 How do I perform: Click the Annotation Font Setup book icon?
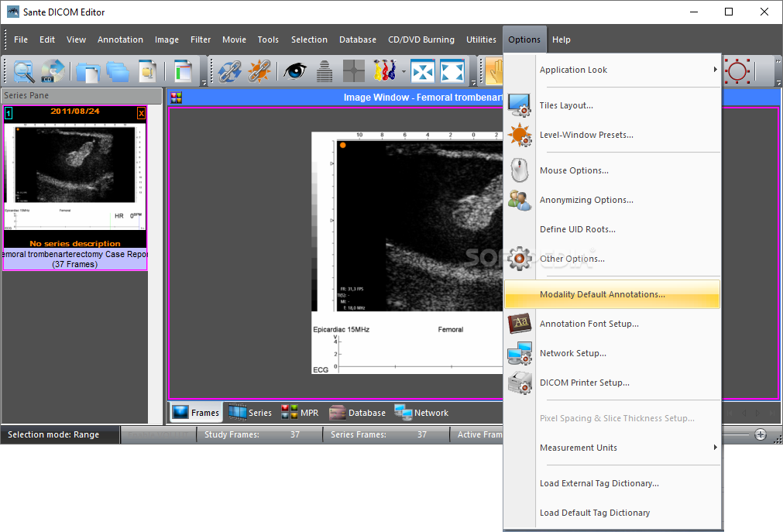coord(520,324)
